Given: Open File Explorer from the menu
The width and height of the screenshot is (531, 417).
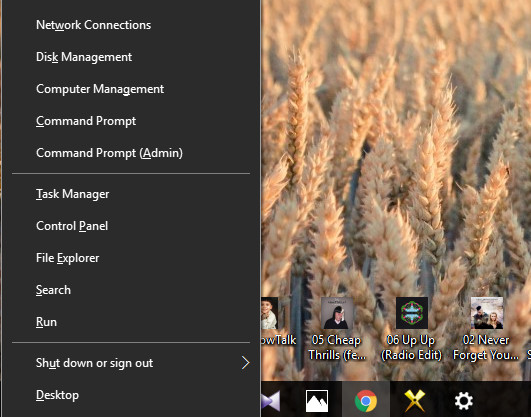Looking at the screenshot, I should (131, 258).
